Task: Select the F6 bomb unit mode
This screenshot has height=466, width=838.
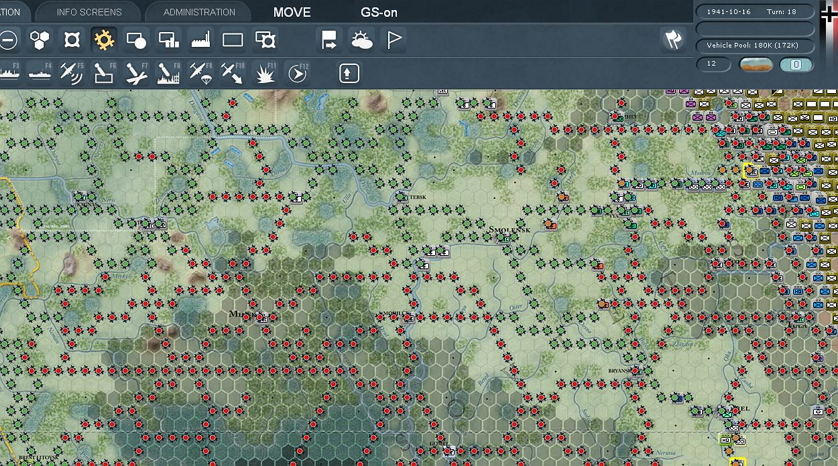Action: pos(104,73)
